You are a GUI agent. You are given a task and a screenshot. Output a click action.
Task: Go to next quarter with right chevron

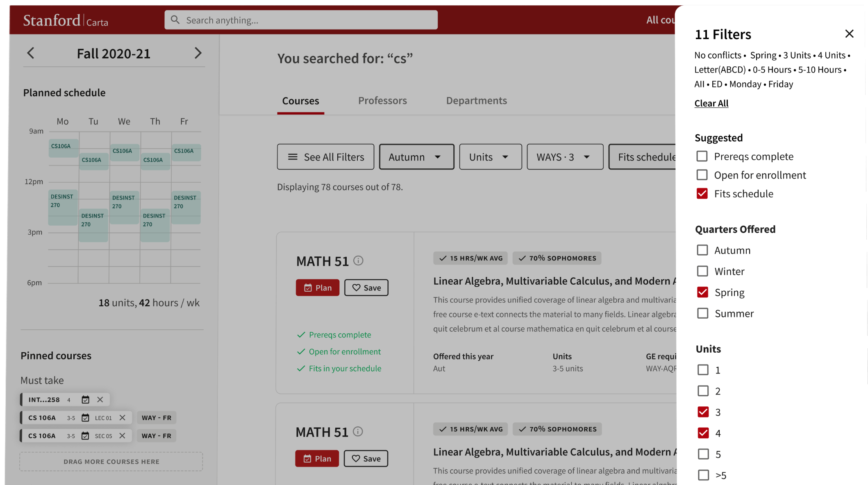click(198, 53)
